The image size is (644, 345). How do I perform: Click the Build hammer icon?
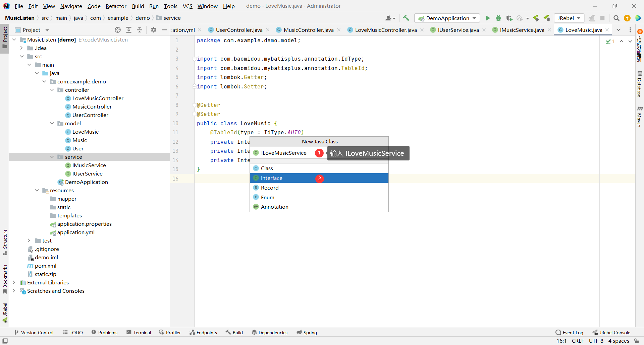pyautogui.click(x=406, y=18)
